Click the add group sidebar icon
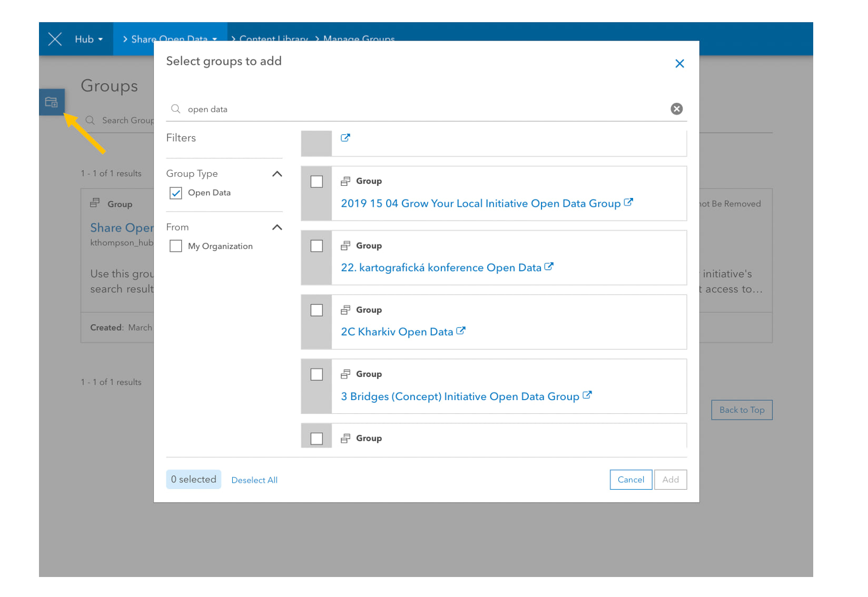868x597 pixels. pyautogui.click(x=52, y=102)
